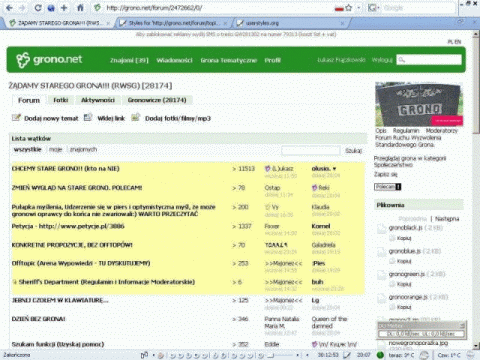This screenshot has height=360, width=480.
Task: Click the page vertical scrollbar
Action: (476, 189)
